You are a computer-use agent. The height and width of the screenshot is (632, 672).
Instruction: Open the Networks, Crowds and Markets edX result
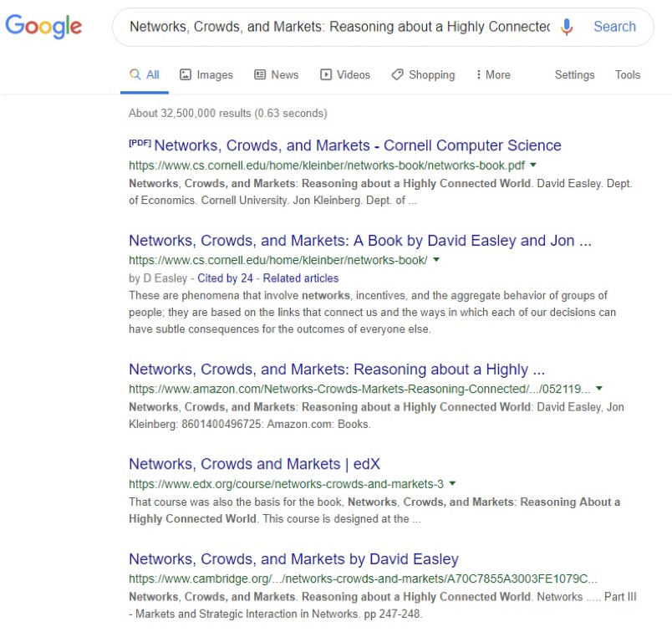254,464
